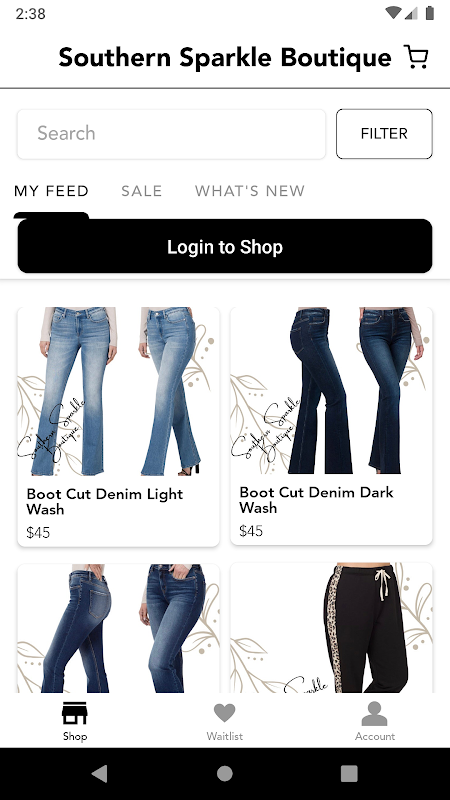Tap the Android home circle
The width and height of the screenshot is (450, 800).
pos(224,773)
